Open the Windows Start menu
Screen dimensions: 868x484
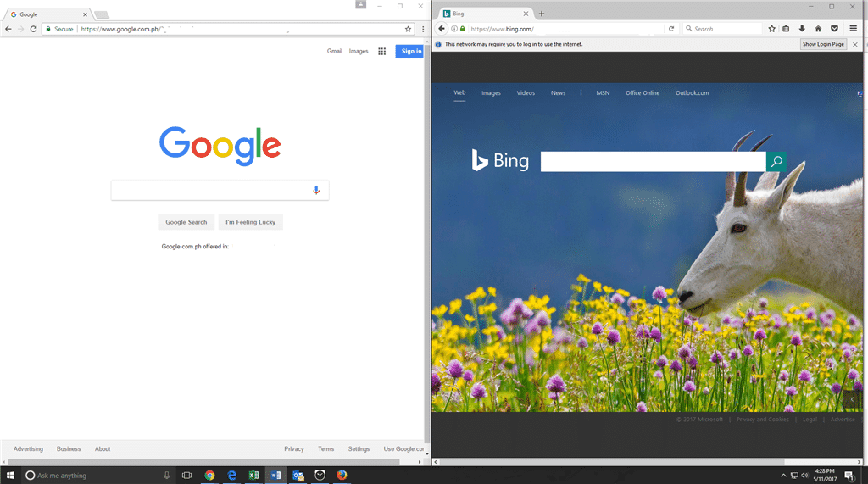coord(10,476)
